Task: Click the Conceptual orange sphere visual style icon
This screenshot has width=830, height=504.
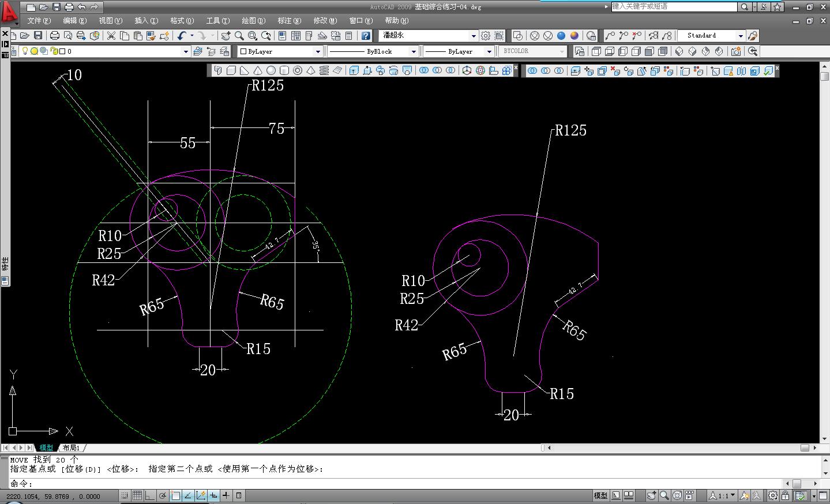Action: point(574,36)
